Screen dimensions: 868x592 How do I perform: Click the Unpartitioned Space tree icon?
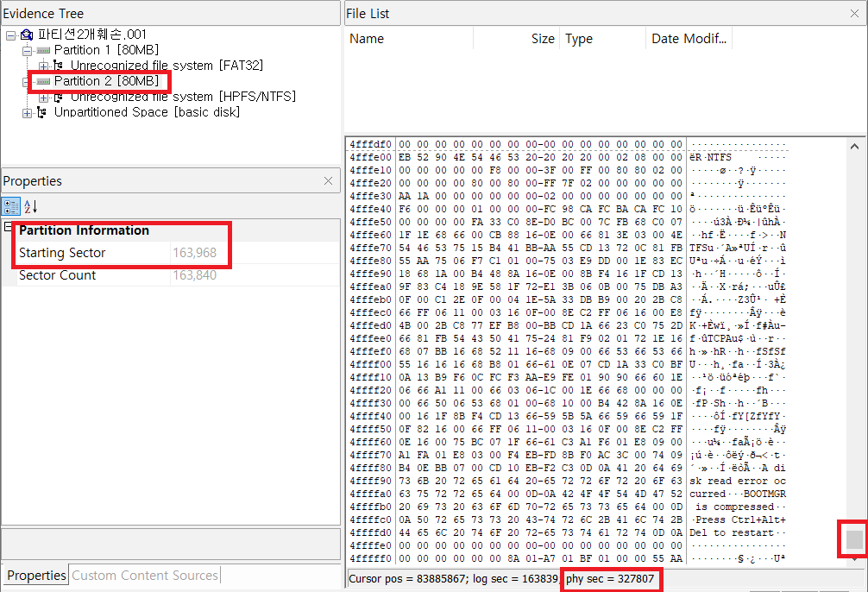(42, 112)
